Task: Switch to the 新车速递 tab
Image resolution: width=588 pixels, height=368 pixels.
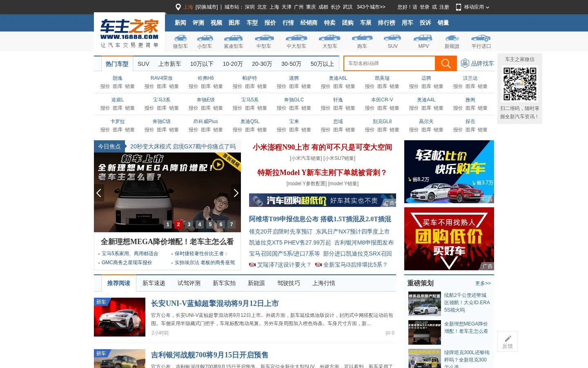Action: [154, 283]
